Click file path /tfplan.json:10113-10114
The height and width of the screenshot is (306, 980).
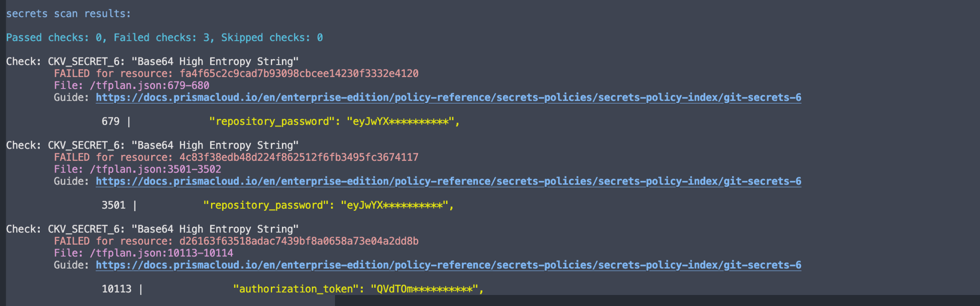[x=161, y=253]
